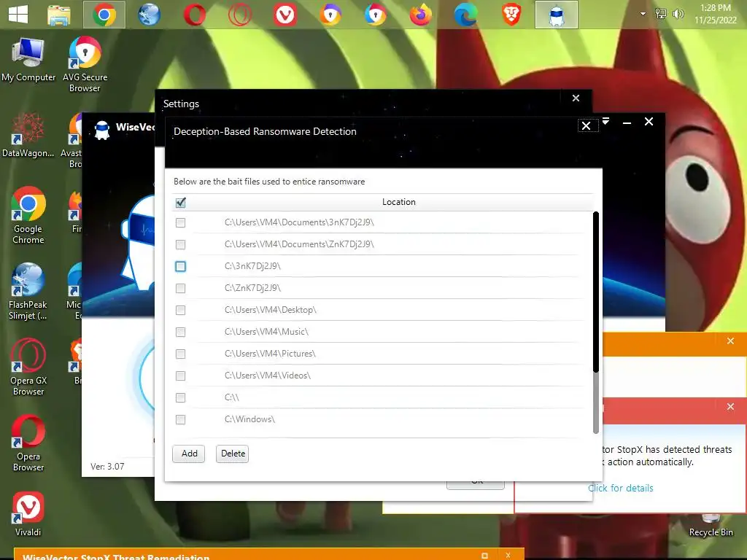
Task: Select DataWagon desktop shortcut
Action: (28, 135)
